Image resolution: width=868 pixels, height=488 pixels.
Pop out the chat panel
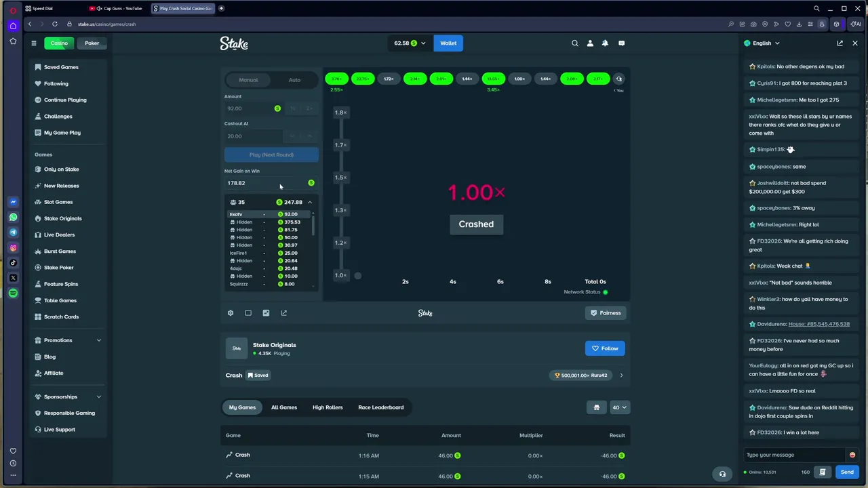pyautogui.click(x=840, y=43)
